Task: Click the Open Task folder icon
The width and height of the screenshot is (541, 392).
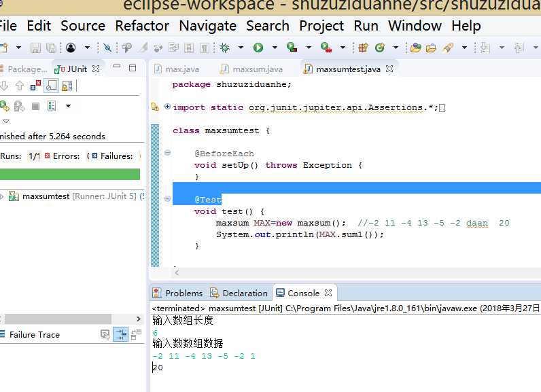Action: tap(431, 48)
